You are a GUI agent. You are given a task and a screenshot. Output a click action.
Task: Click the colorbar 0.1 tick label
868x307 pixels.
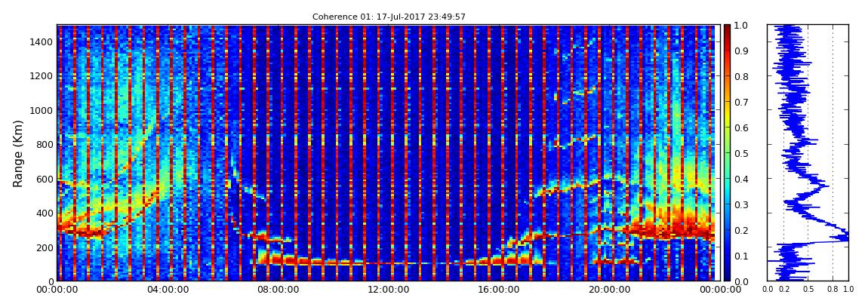[x=741, y=256]
